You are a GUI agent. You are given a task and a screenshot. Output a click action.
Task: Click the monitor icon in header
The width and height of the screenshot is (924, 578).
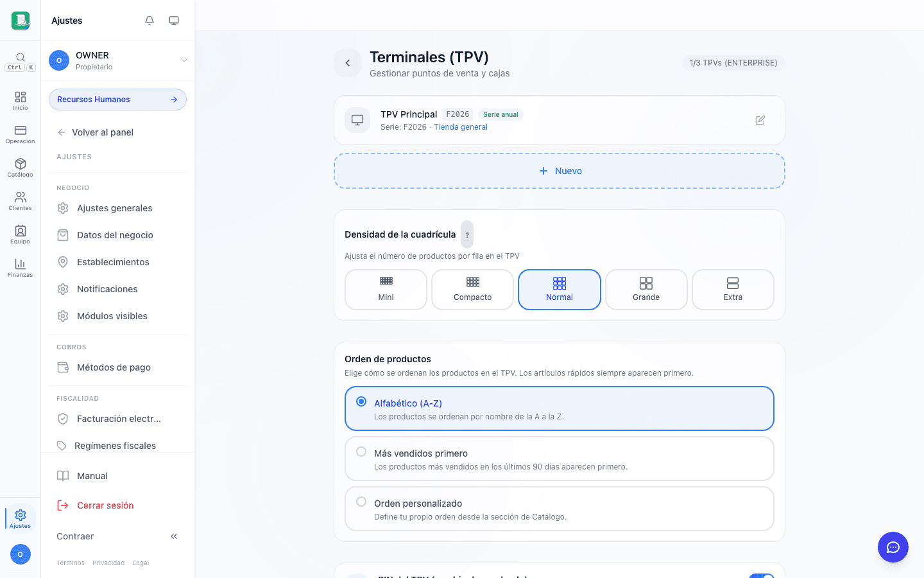pos(174,21)
